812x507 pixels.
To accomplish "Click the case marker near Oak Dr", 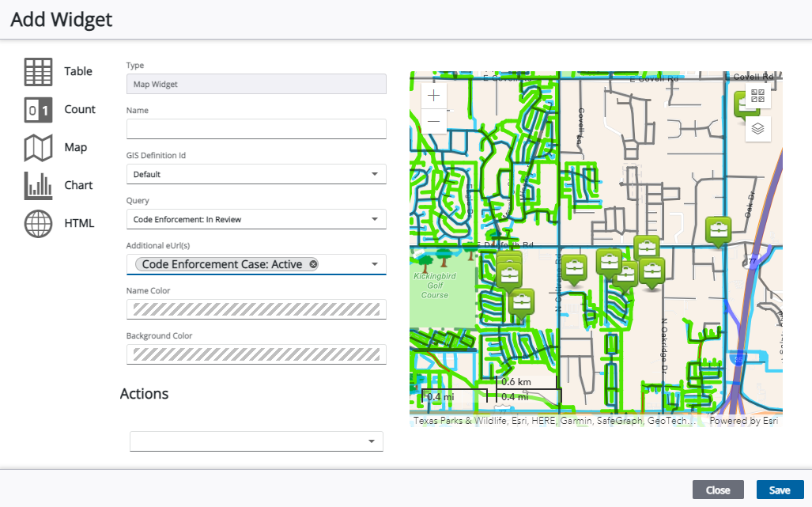I will click(718, 230).
